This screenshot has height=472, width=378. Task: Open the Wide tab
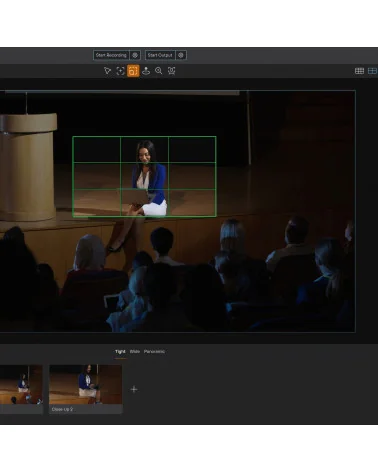[x=135, y=352]
